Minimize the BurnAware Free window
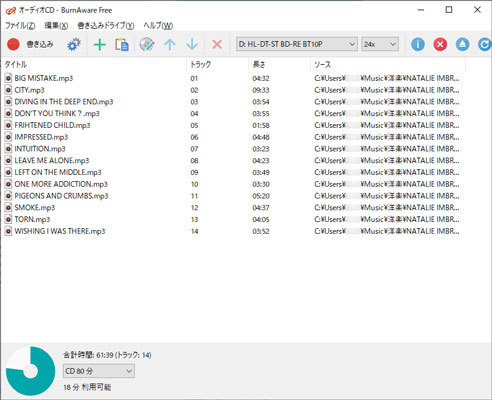Screen dimensions: 492x400 [x=421, y=10]
